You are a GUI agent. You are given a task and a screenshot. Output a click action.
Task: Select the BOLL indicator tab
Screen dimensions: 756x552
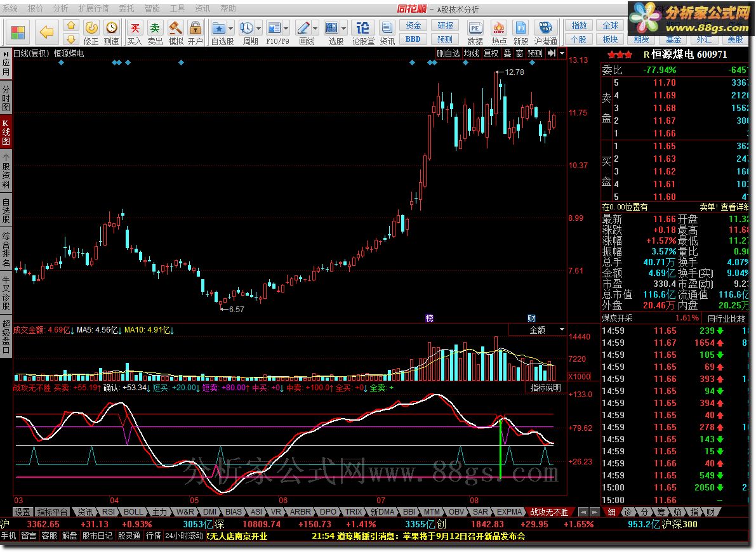133,512
